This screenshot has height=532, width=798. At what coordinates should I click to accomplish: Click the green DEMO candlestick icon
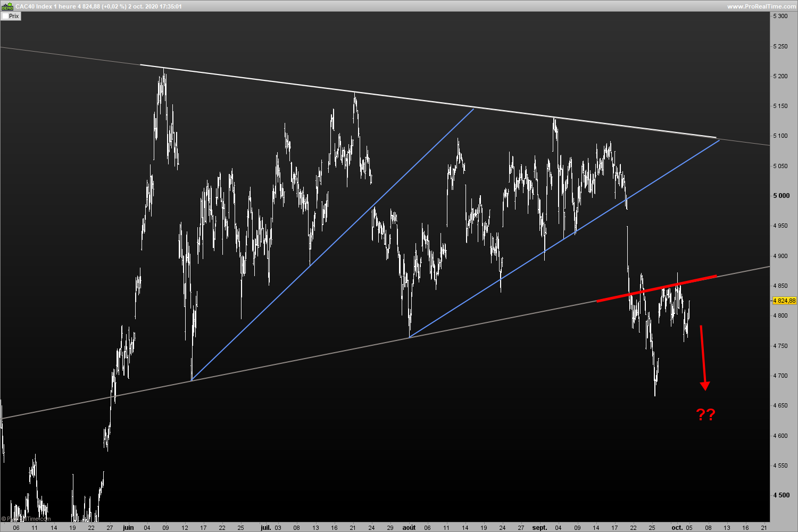point(7,6)
